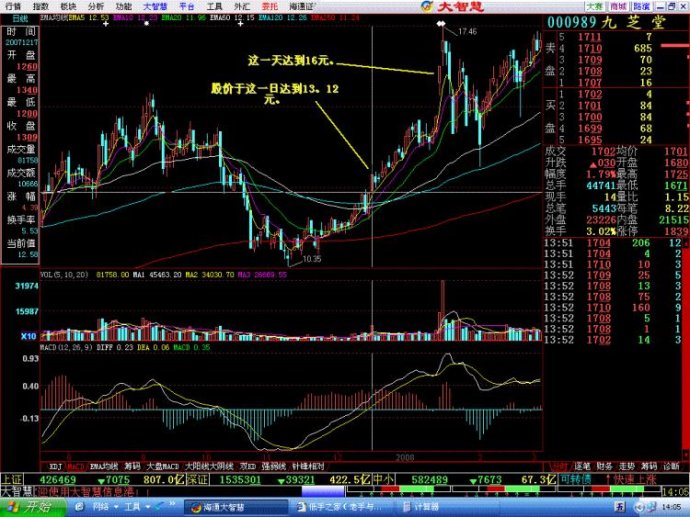Screen dimensions: 690x517
Task: Click the 可转债 label in the status bar
Action: 575,480
